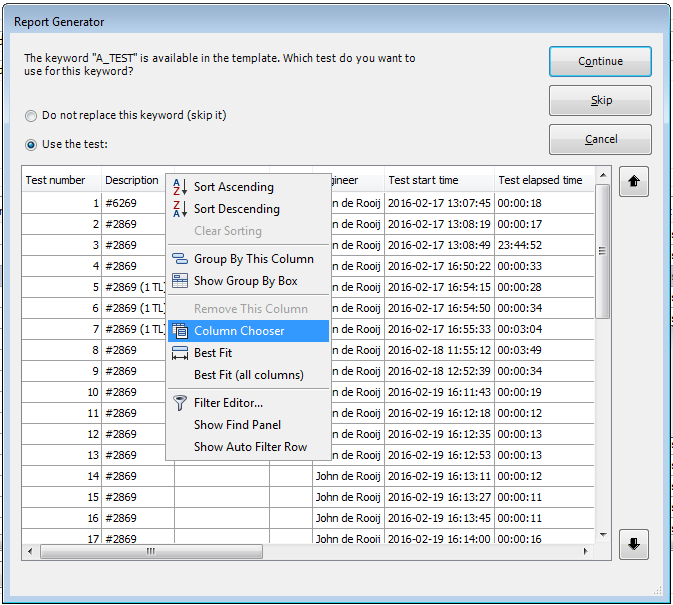Click the Test start time column header
The image size is (673, 605).
(x=439, y=180)
